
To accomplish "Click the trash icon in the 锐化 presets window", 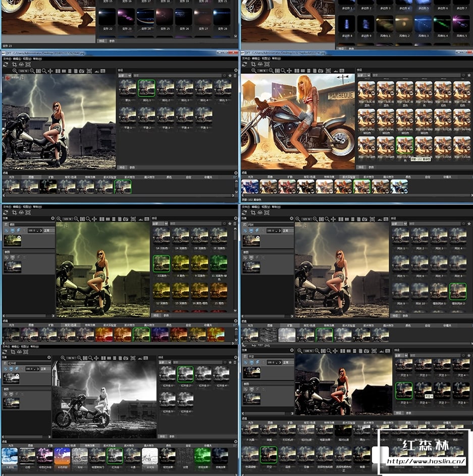I will point(235,75).
